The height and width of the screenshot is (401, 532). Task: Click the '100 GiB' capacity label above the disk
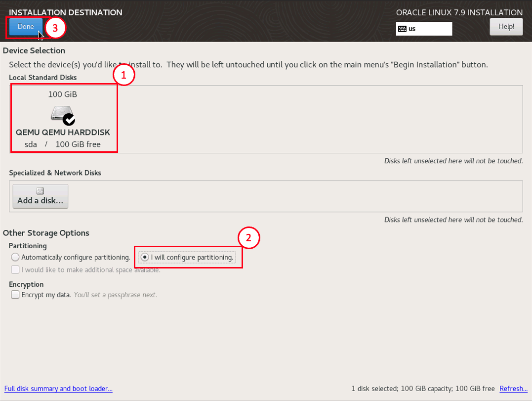tap(63, 94)
